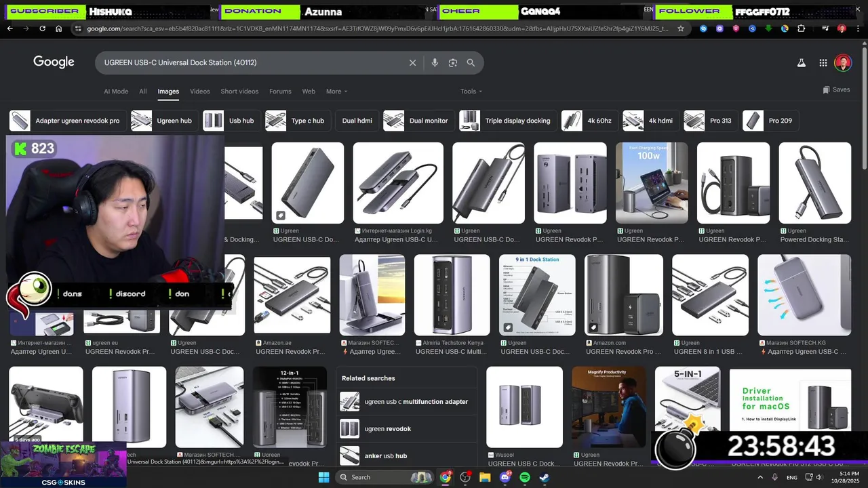The width and height of the screenshot is (868, 488).
Task: Reload the current page
Action: pos(42,28)
